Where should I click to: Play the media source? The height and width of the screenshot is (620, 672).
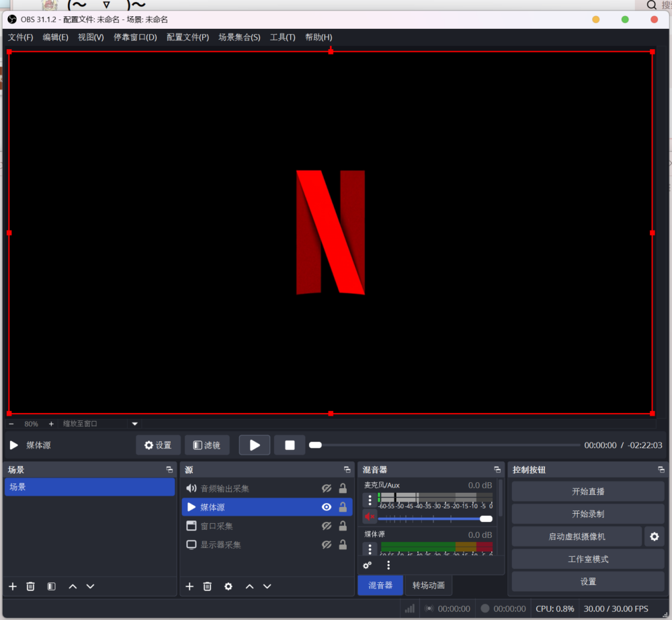pos(255,445)
